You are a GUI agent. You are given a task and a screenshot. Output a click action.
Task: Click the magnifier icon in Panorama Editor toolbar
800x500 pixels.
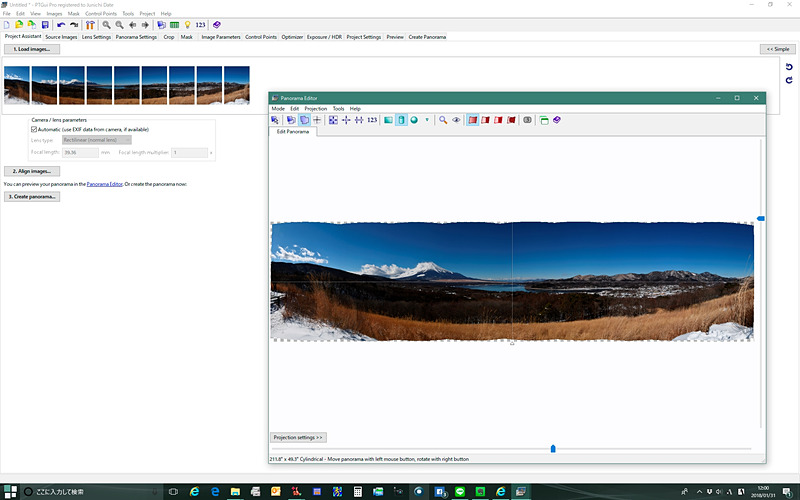coord(443,120)
